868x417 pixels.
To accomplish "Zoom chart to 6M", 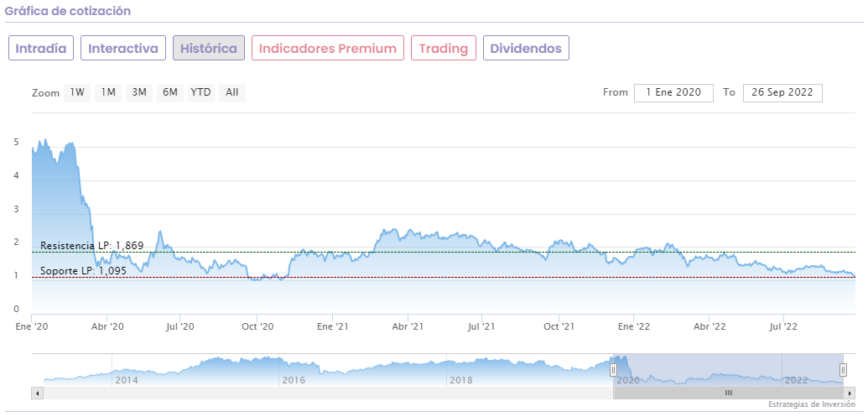I will [x=170, y=92].
